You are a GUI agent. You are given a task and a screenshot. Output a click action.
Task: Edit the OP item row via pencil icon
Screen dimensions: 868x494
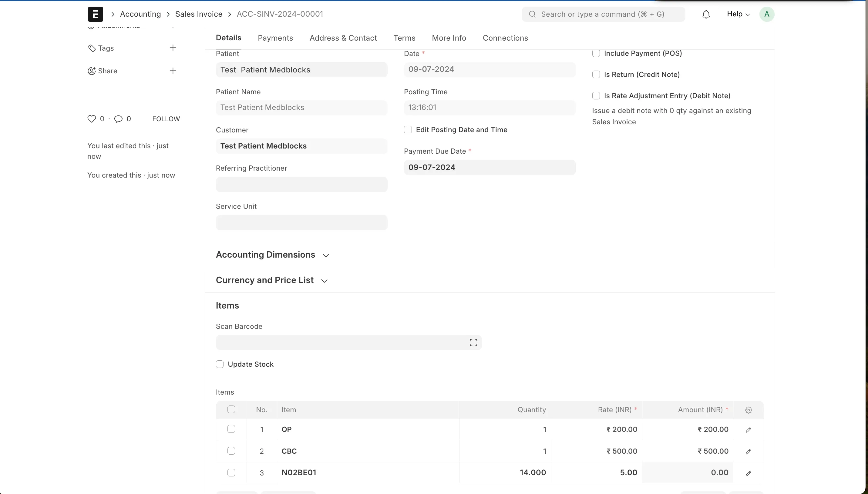tap(748, 429)
